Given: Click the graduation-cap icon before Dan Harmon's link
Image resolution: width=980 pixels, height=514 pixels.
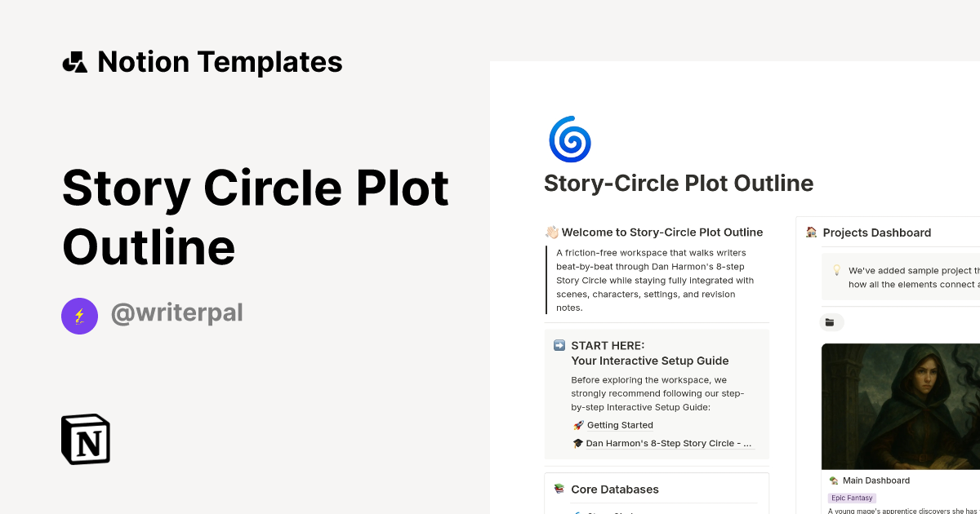Looking at the screenshot, I should click(578, 443).
